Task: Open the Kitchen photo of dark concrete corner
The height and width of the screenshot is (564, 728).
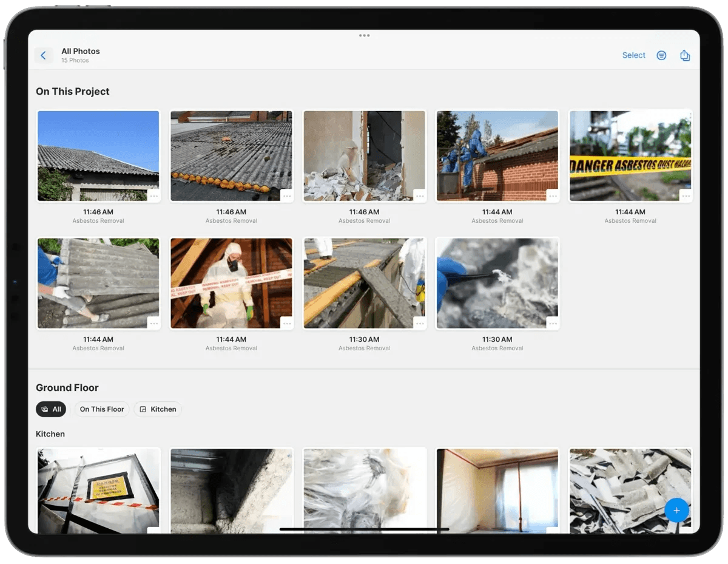Action: 231,491
